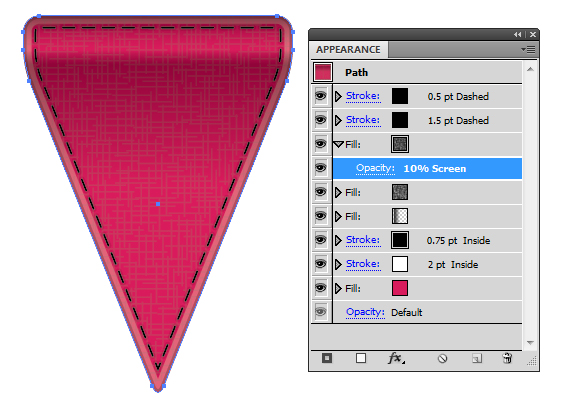Collapse the panel with the double-arrow icon
The width and height of the screenshot is (563, 414).
(x=517, y=34)
